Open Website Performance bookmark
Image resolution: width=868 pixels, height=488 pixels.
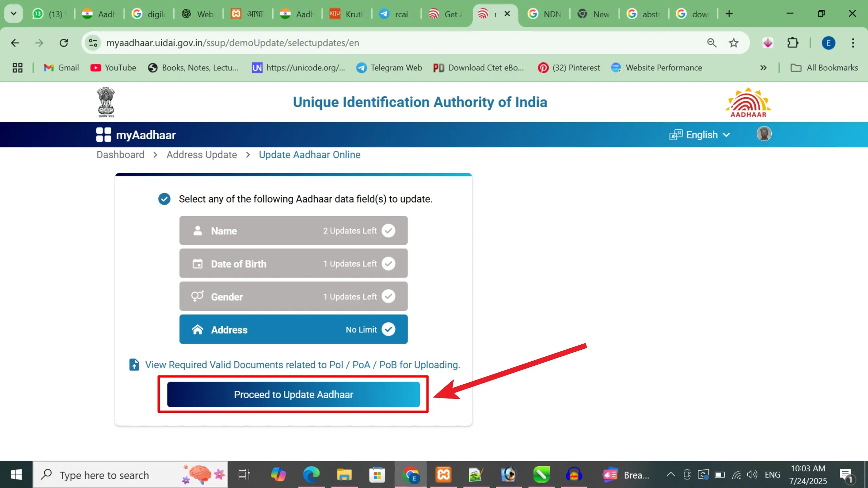(657, 68)
